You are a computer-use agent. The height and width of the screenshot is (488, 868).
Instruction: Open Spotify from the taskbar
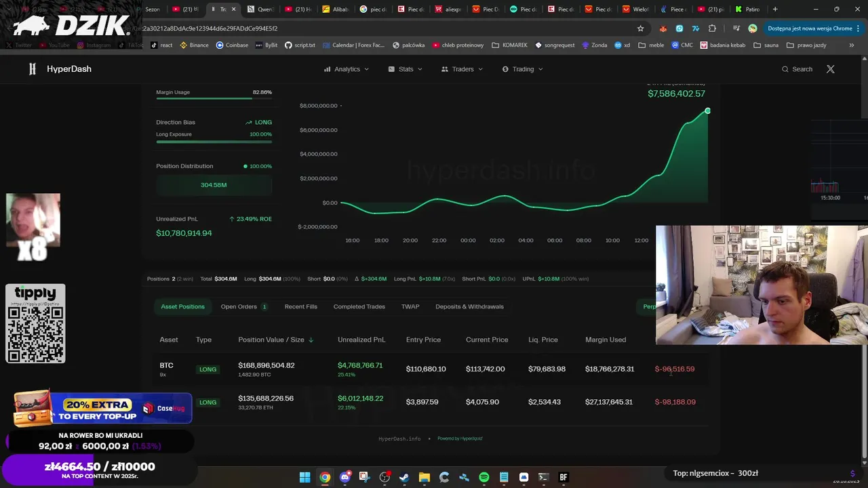(484, 477)
